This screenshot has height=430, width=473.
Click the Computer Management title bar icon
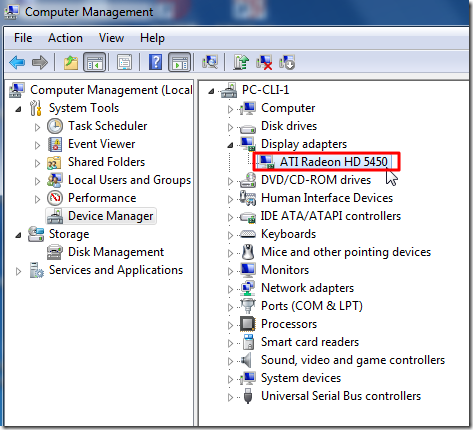(11, 11)
